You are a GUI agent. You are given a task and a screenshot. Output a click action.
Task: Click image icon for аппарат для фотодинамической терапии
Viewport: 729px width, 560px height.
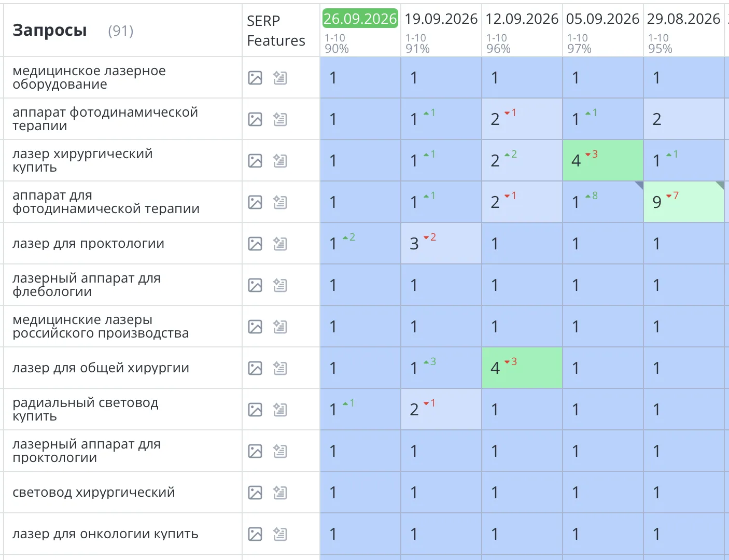click(x=255, y=202)
